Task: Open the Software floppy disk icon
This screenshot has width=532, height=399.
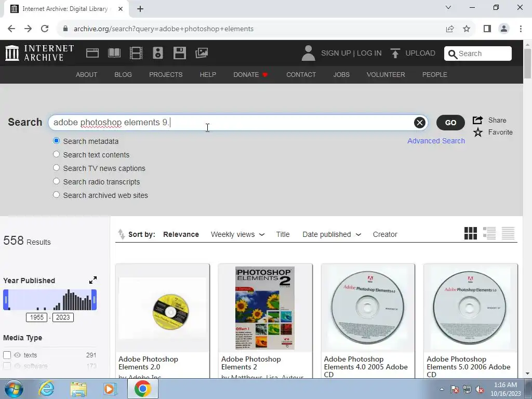Action: 179,53
